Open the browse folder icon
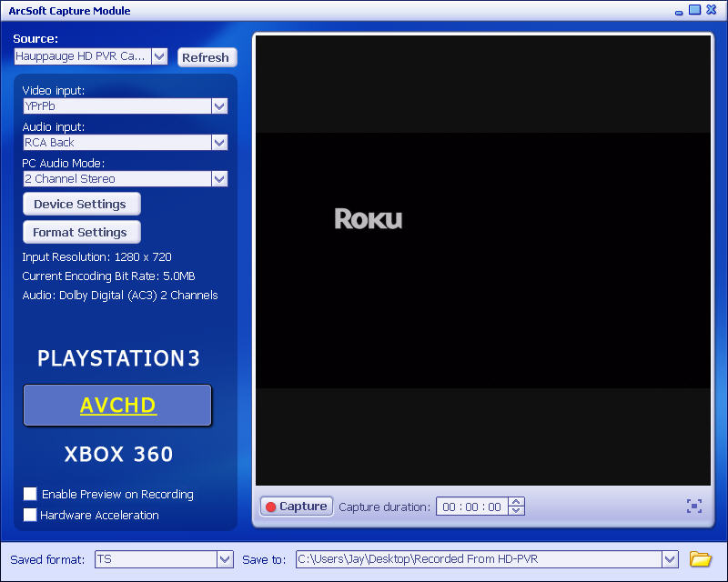Image resolution: width=728 pixels, height=582 pixels. point(701,558)
